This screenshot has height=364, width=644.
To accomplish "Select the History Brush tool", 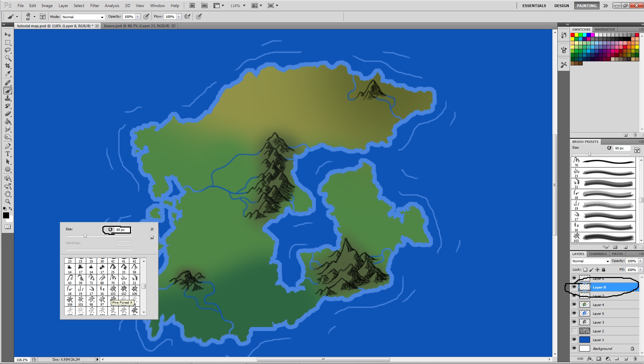I will (x=8, y=106).
